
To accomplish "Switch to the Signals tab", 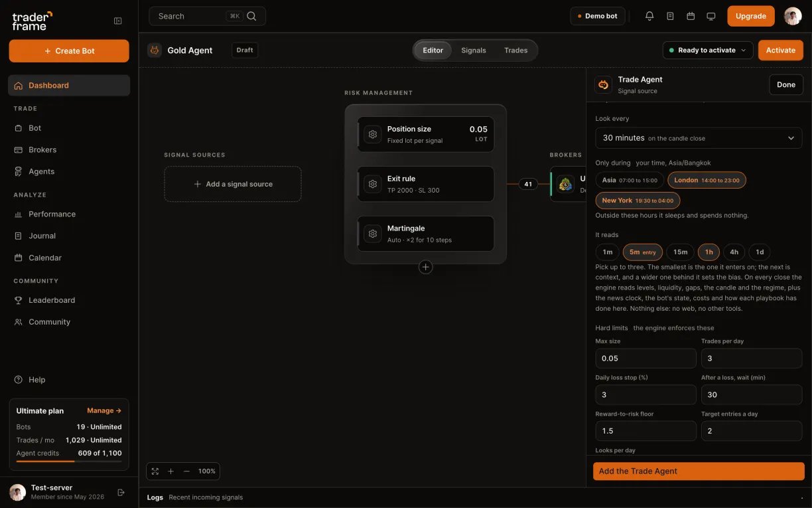I will (x=474, y=50).
